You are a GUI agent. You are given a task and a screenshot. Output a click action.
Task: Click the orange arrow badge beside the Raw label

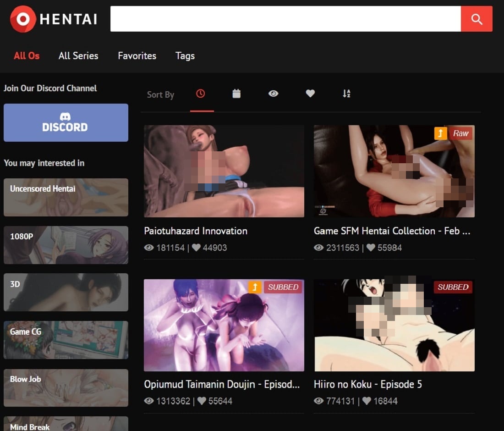[440, 133]
